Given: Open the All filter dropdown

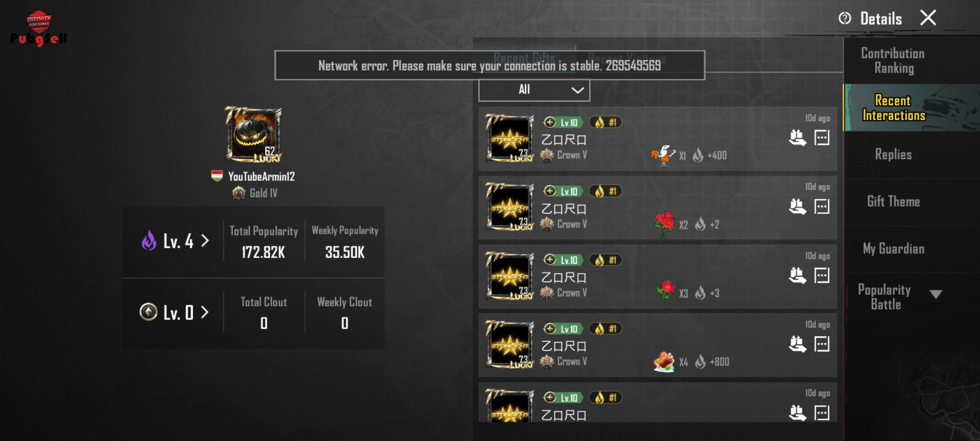Looking at the screenshot, I should [x=534, y=90].
